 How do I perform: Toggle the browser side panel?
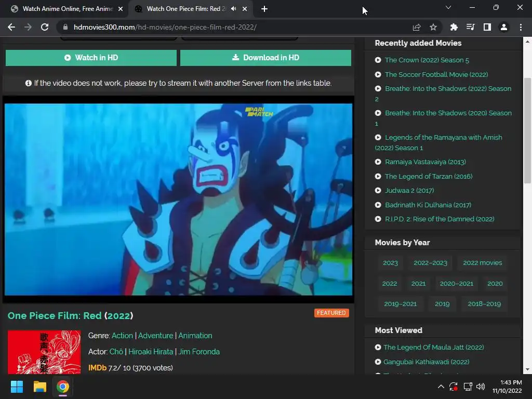487,27
